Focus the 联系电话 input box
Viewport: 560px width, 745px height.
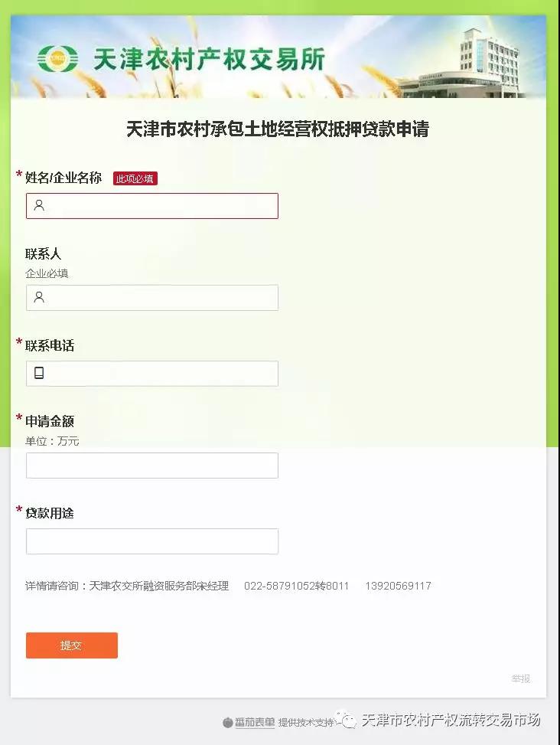pos(152,374)
